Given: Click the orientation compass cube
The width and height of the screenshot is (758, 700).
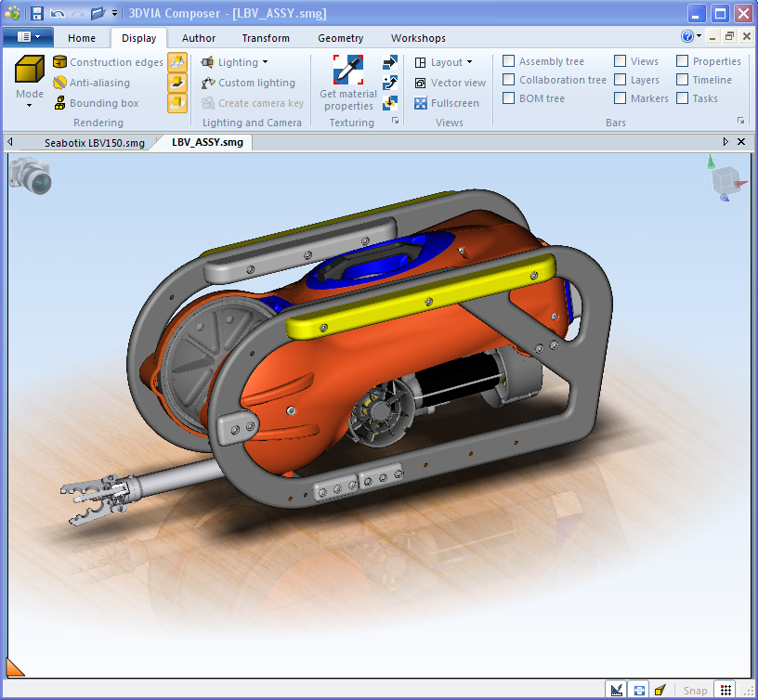Looking at the screenshot, I should coord(725,181).
